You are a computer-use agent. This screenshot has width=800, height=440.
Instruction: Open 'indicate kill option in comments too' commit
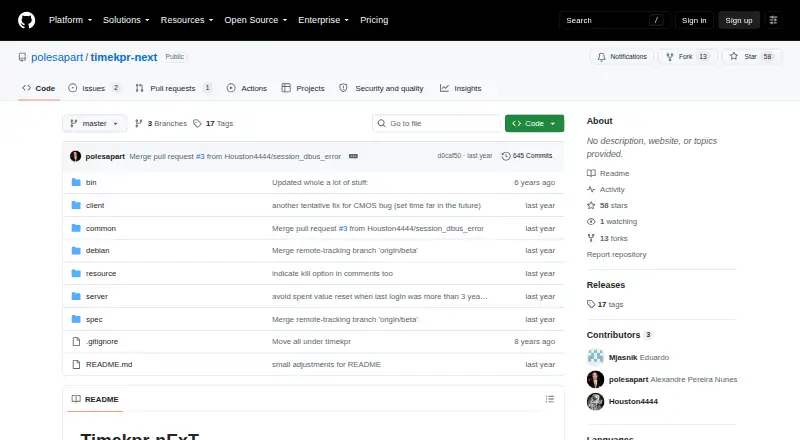pos(332,274)
